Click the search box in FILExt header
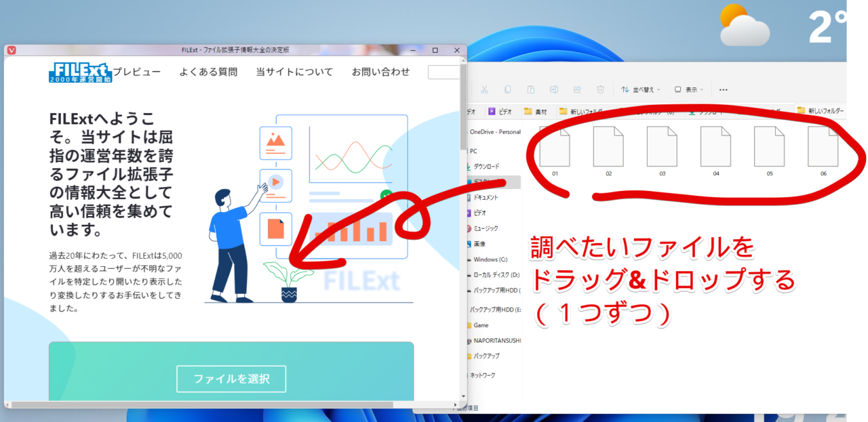 click(443, 72)
